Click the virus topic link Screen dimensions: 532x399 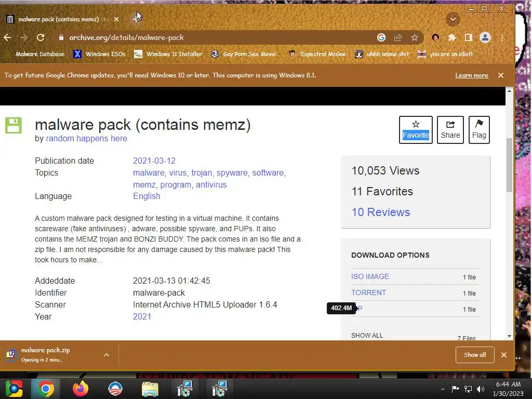click(178, 172)
